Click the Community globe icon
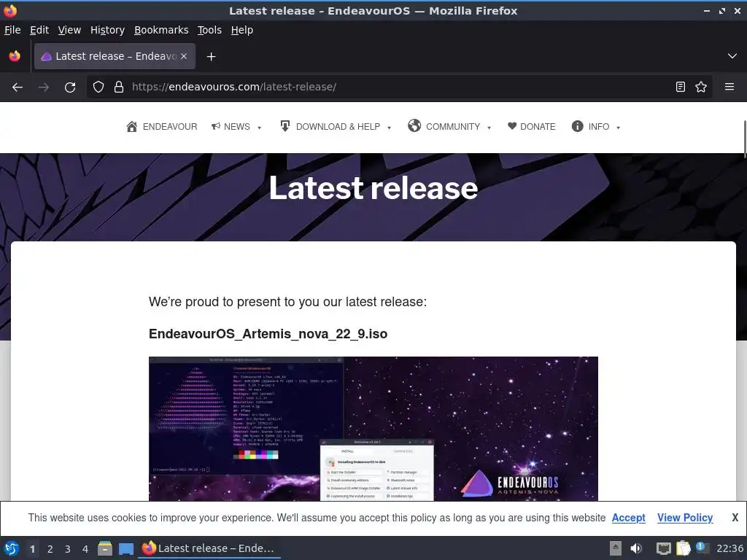The height and width of the screenshot is (560, 747). click(414, 125)
